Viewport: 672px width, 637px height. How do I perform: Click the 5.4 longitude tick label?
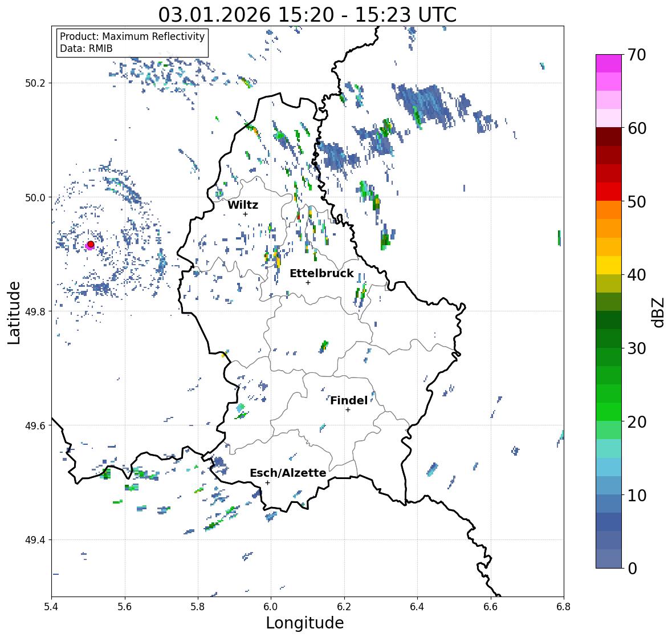51,607
